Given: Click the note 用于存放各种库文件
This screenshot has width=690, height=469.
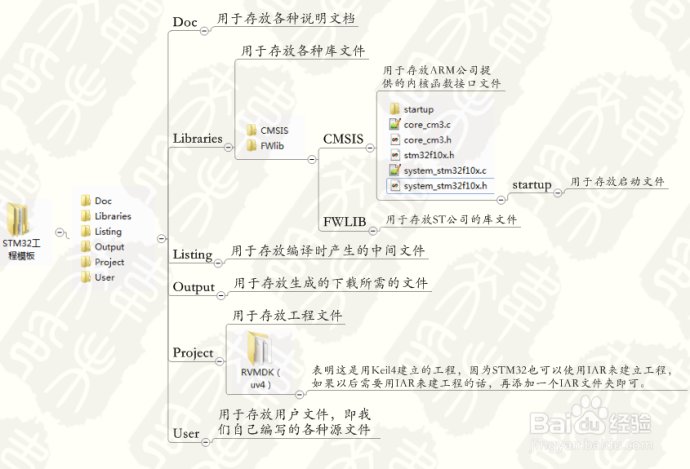Looking at the screenshot, I should coord(303,51).
